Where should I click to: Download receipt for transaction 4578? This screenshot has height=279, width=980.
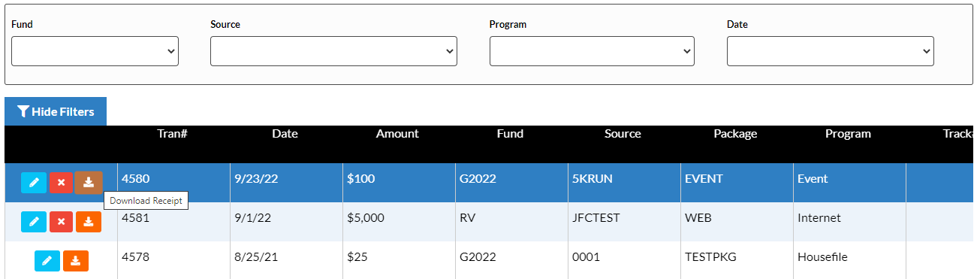[x=75, y=261]
